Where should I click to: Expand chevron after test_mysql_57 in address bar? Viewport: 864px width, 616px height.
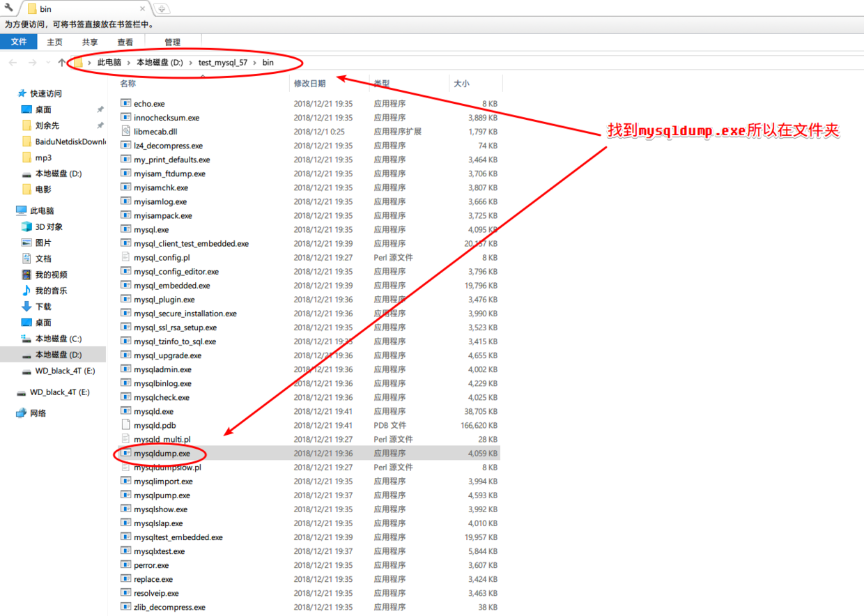(x=255, y=63)
